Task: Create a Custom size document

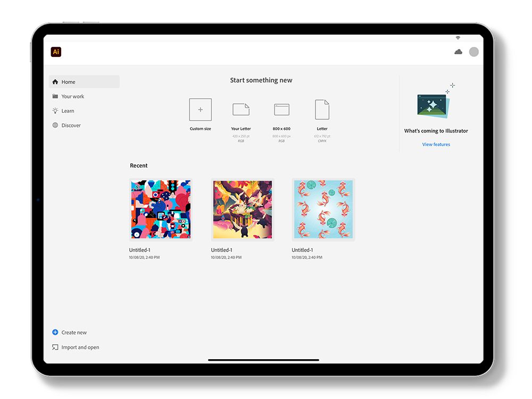Action: tap(200, 110)
